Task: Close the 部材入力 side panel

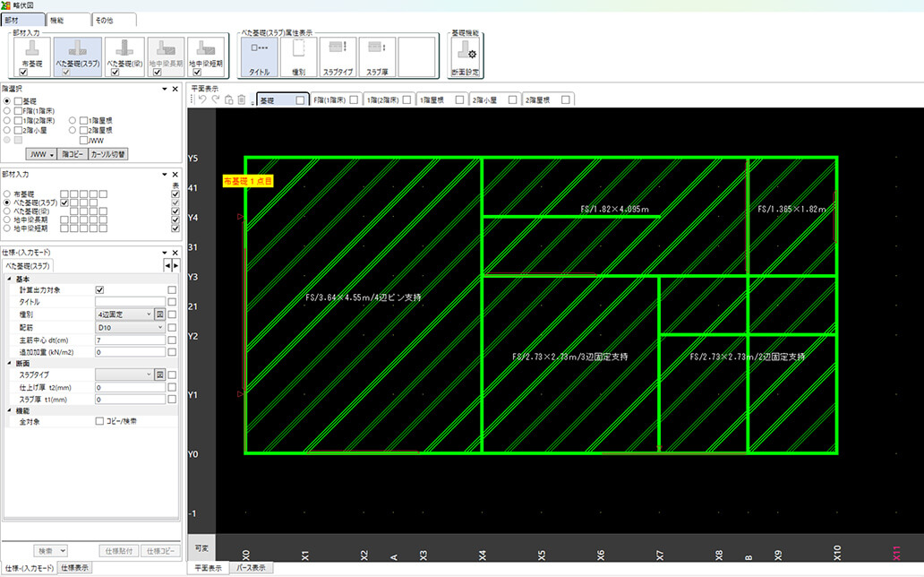Action: coord(175,175)
